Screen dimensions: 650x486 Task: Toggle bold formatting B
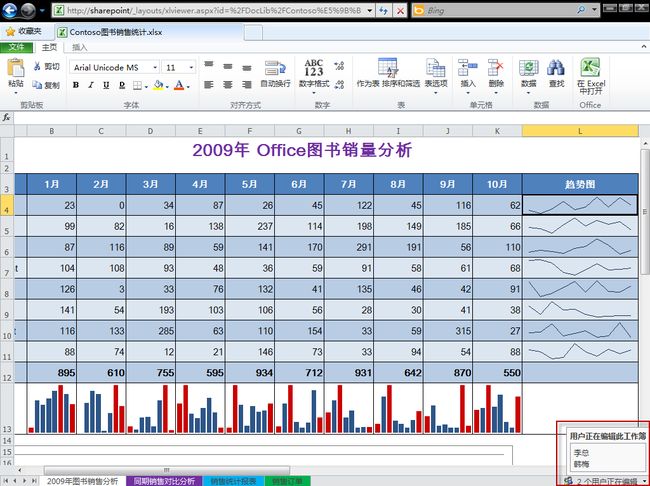[76, 85]
